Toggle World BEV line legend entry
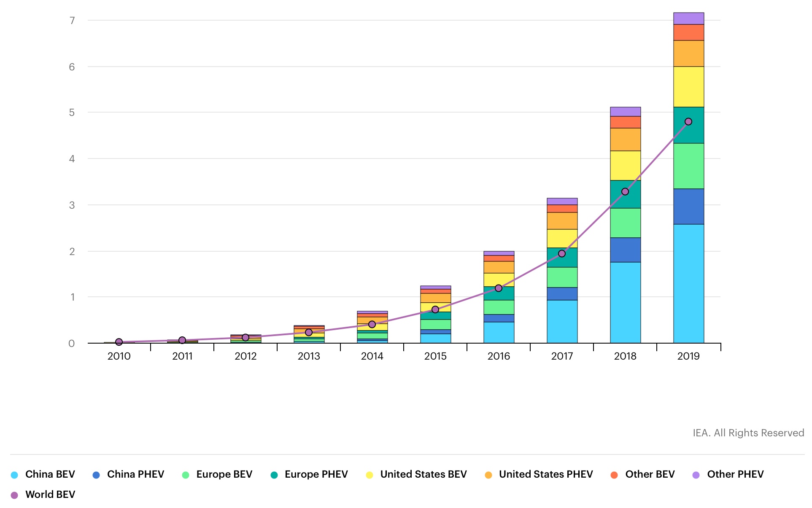Image resolution: width=812 pixels, height=508 pixels. [x=50, y=495]
